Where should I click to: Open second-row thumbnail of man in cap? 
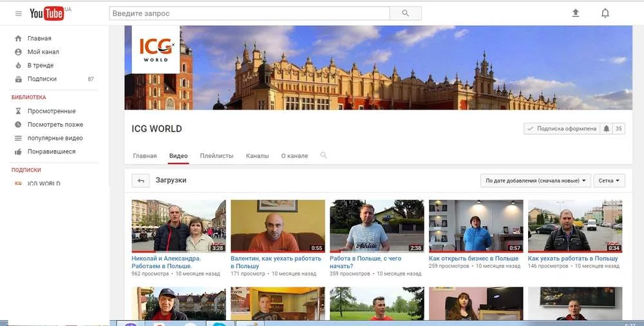tap(178, 303)
